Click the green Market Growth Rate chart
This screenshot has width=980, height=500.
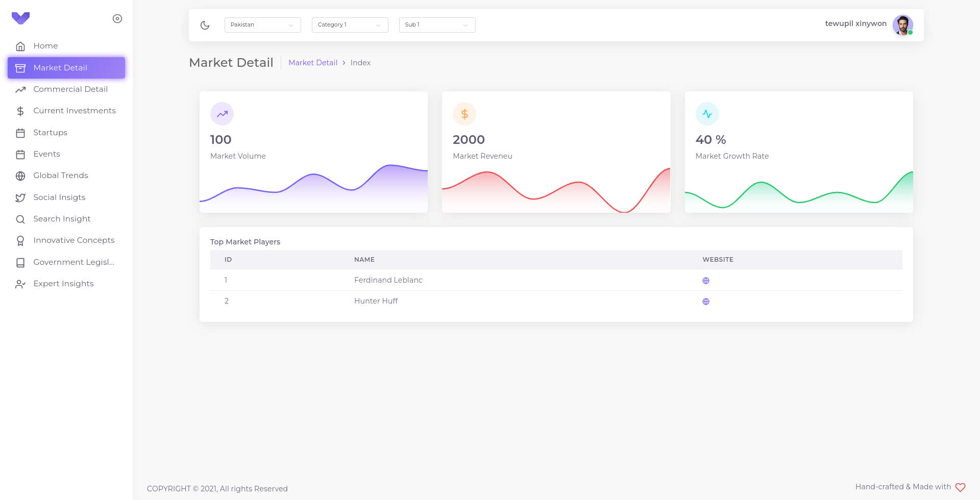click(x=799, y=192)
